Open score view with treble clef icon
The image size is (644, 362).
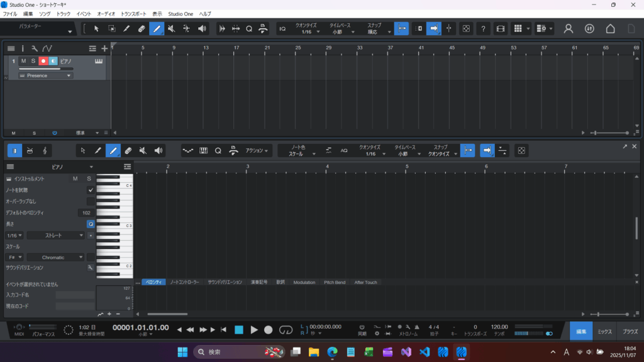(x=45, y=151)
